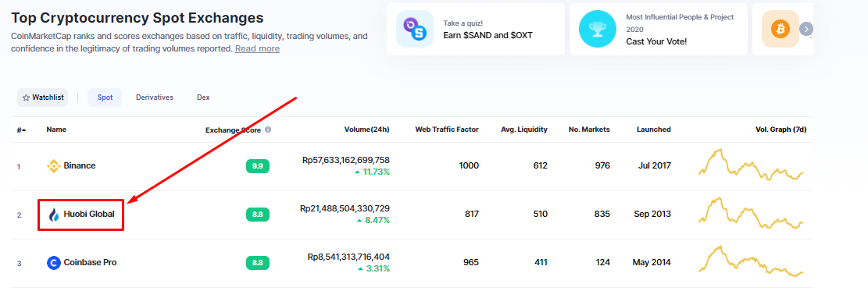
Task: Switch to the Dex tab
Action: point(203,98)
